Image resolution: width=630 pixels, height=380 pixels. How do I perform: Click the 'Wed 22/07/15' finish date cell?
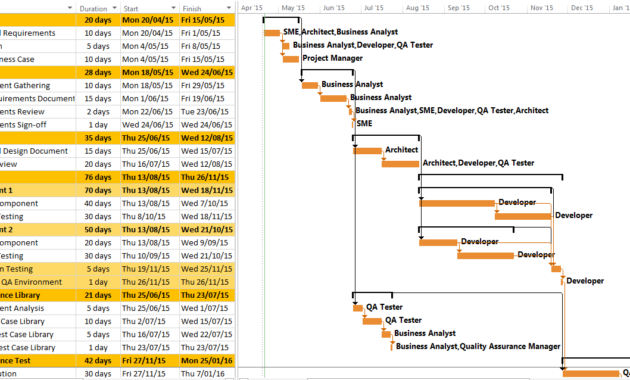(207, 335)
